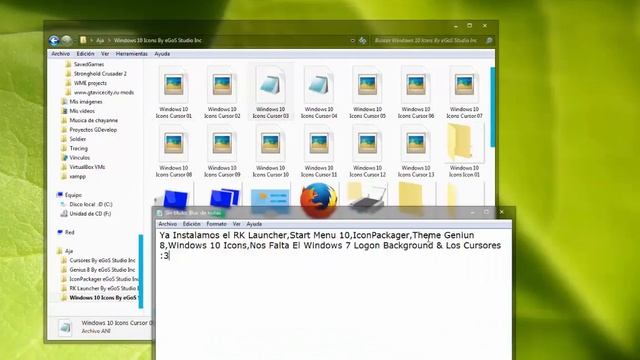The image size is (640, 360).
Task: Open Mis imágenes in navigation pane
Action: pyautogui.click(x=82, y=102)
